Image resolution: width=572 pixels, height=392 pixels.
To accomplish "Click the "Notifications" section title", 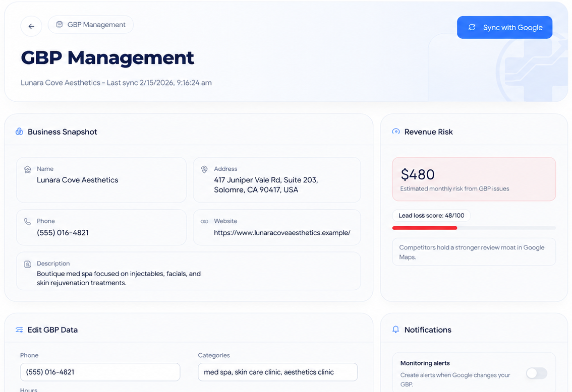I will (x=428, y=330).
